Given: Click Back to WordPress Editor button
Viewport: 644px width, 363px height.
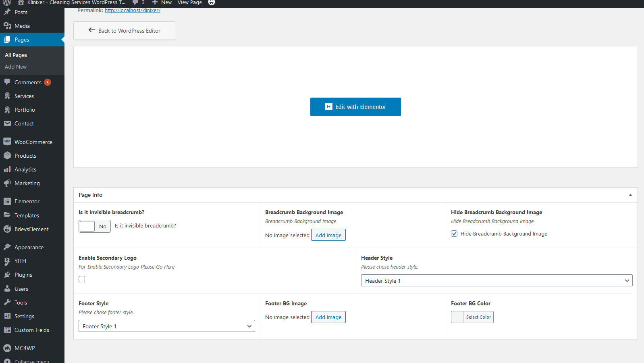Looking at the screenshot, I should click(124, 31).
